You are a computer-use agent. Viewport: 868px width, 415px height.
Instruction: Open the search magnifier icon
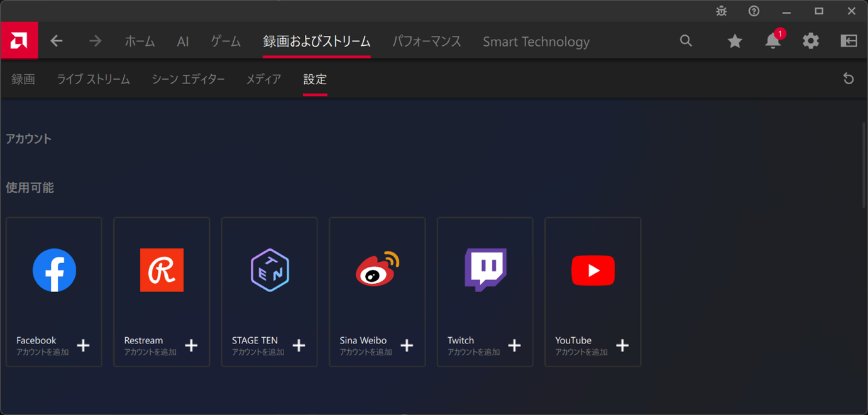[x=686, y=41]
